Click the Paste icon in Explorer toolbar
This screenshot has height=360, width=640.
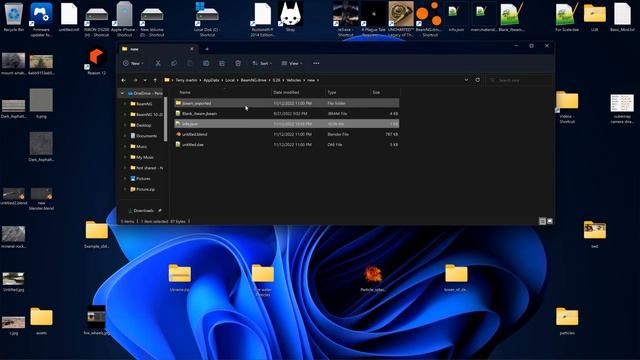coord(190,63)
